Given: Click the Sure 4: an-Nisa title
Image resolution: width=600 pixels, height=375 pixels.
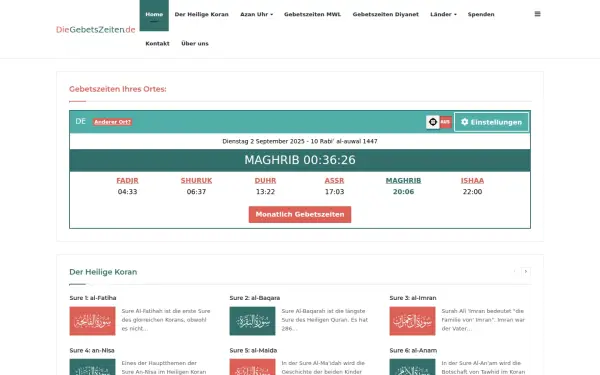Looking at the screenshot, I should pyautogui.click(x=92, y=350).
